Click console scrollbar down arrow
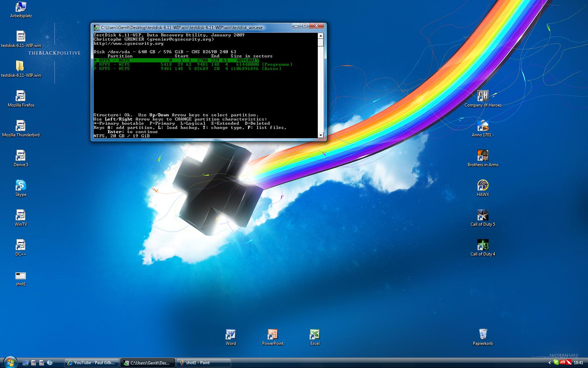The height and width of the screenshot is (368, 588). [x=321, y=135]
